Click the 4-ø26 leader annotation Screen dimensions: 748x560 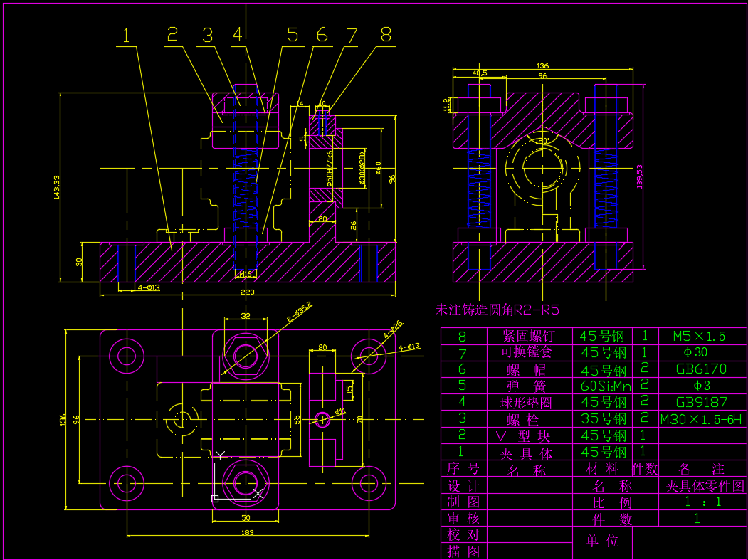[x=393, y=329]
